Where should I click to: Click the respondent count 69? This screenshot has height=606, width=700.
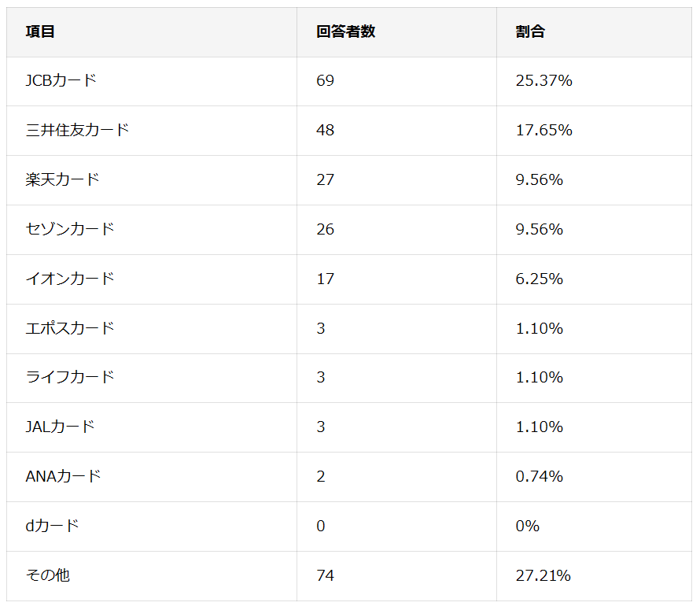click(325, 80)
